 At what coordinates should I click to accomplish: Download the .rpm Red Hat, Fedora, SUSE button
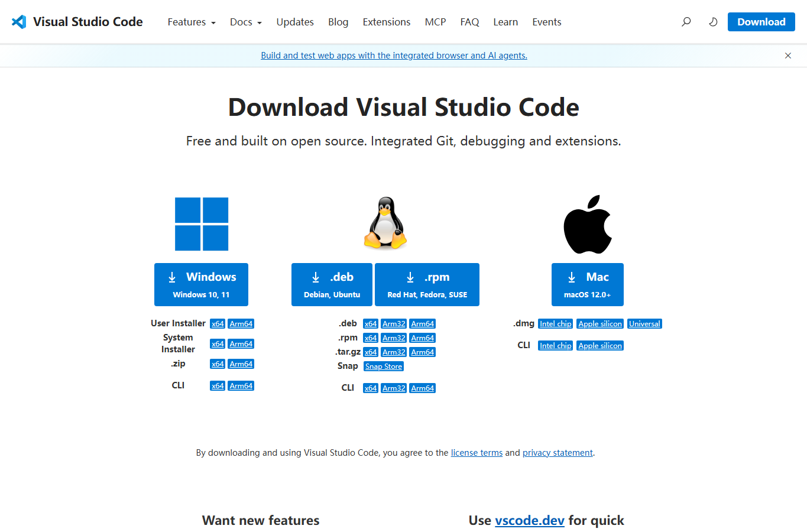pyautogui.click(x=427, y=284)
